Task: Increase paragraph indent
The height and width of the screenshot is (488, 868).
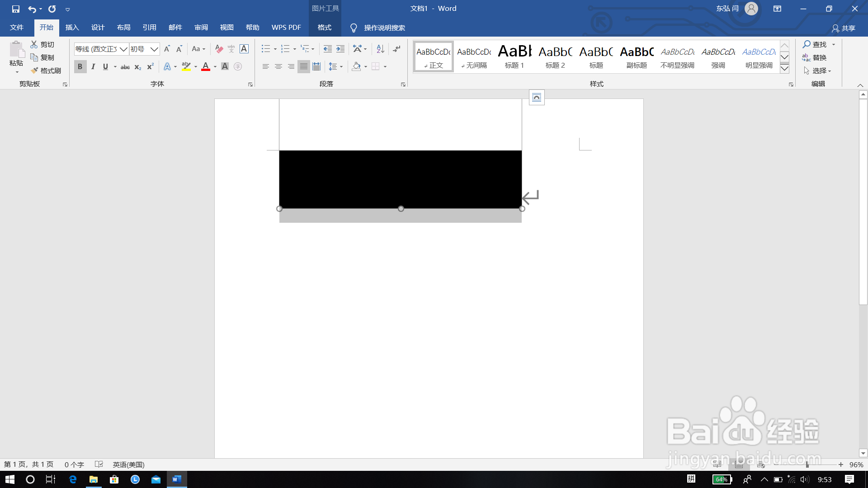Action: coord(340,49)
